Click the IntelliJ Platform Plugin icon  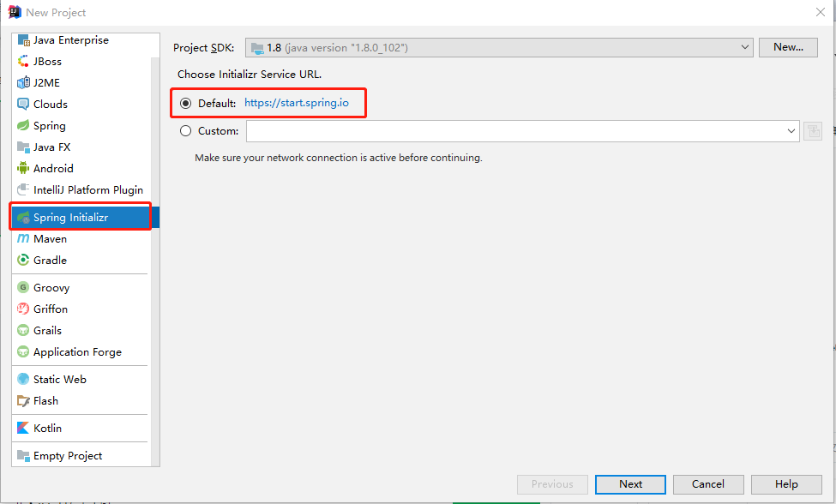click(x=23, y=189)
